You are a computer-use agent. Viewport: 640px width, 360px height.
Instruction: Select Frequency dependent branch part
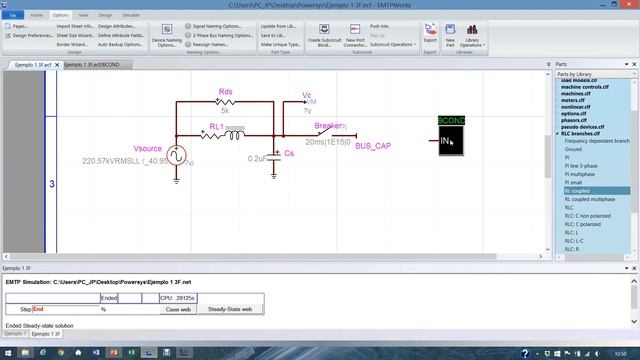click(597, 141)
